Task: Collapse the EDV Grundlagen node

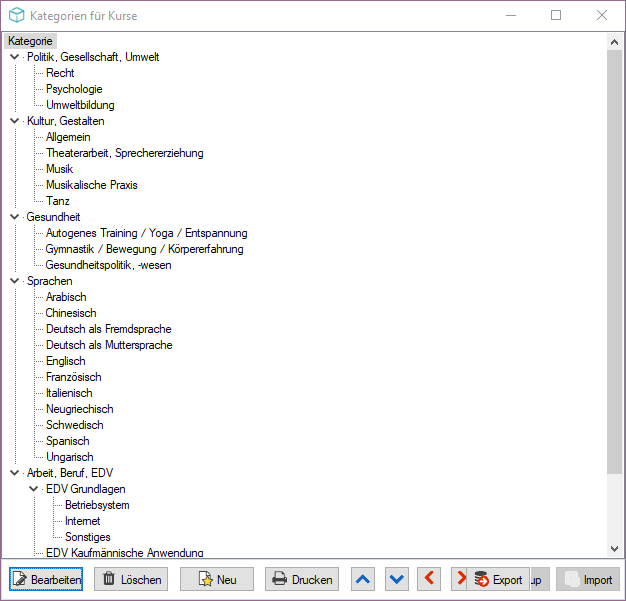Action: [x=34, y=489]
